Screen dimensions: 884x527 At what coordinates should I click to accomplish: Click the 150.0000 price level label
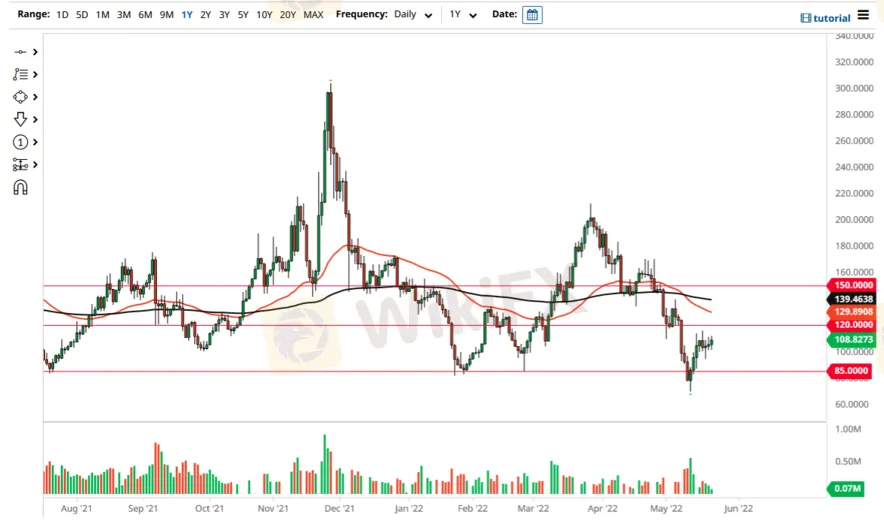[852, 285]
